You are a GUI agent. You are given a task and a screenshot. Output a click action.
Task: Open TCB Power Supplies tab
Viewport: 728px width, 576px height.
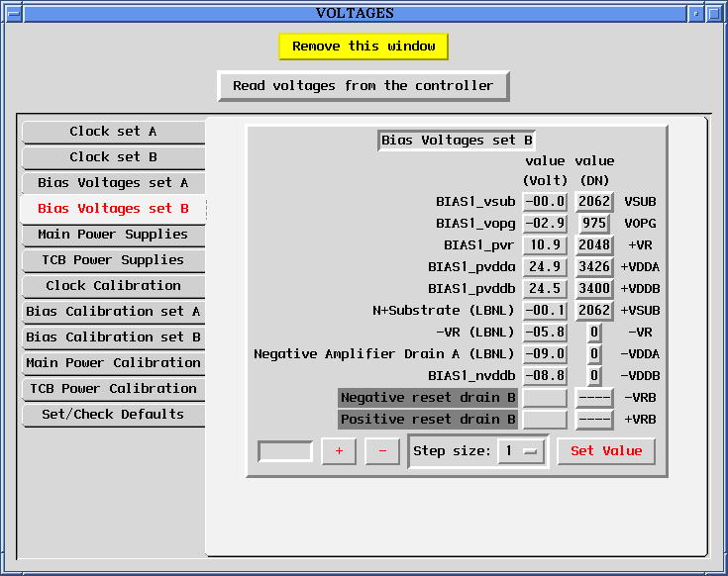click(113, 260)
